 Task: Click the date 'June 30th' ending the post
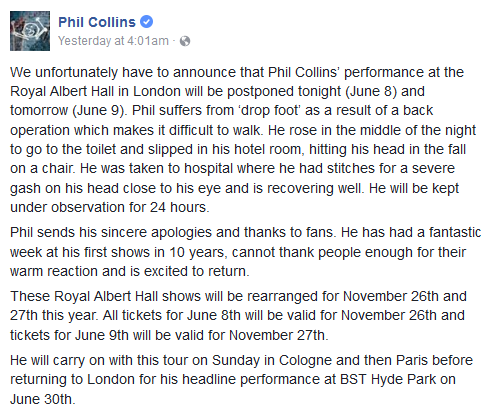41,399
